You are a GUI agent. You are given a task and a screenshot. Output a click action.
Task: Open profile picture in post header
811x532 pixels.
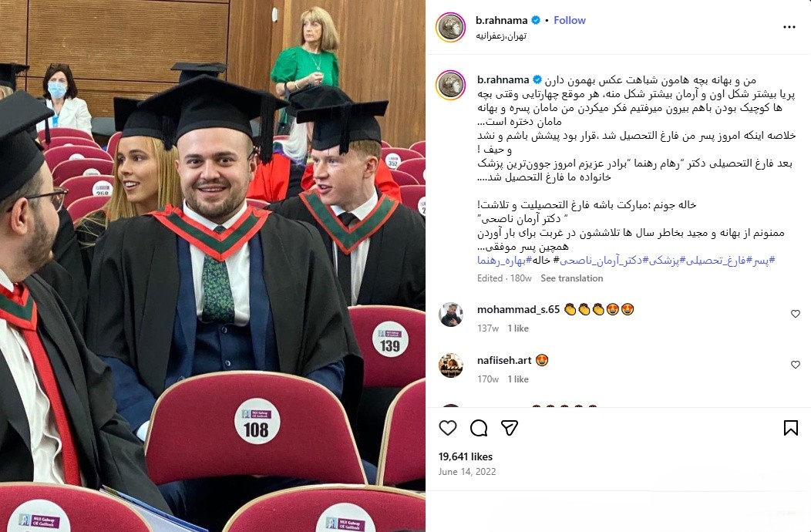(451, 28)
